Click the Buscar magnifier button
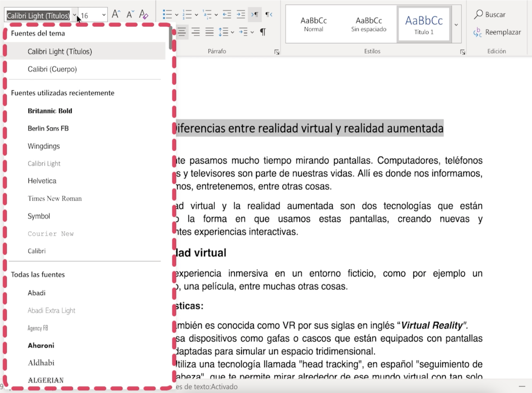This screenshot has height=393, width=532. point(490,14)
